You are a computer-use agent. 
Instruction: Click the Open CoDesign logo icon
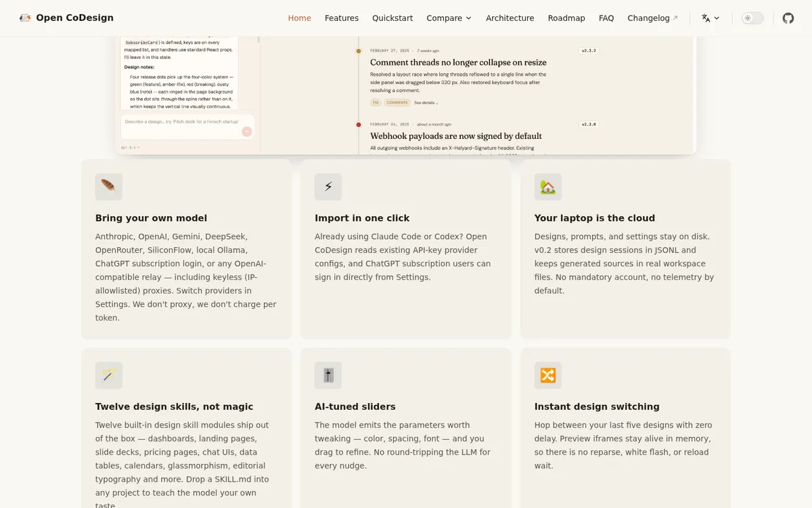click(x=25, y=18)
